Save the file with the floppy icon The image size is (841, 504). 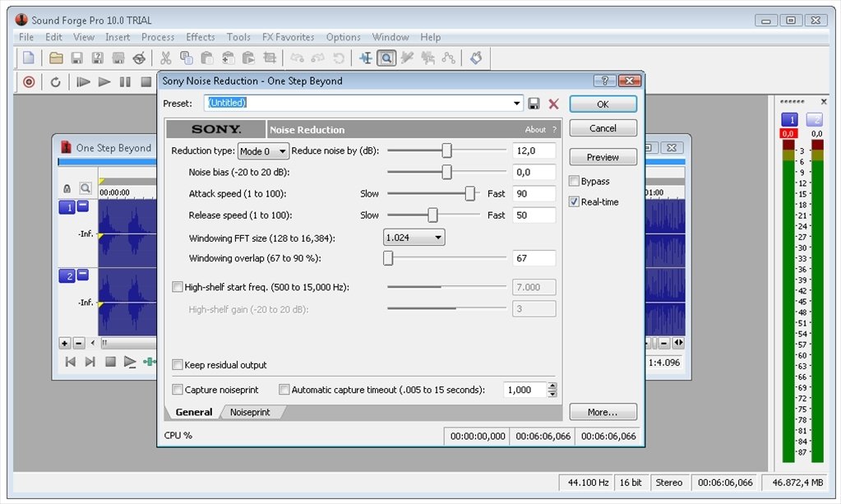(x=76, y=58)
